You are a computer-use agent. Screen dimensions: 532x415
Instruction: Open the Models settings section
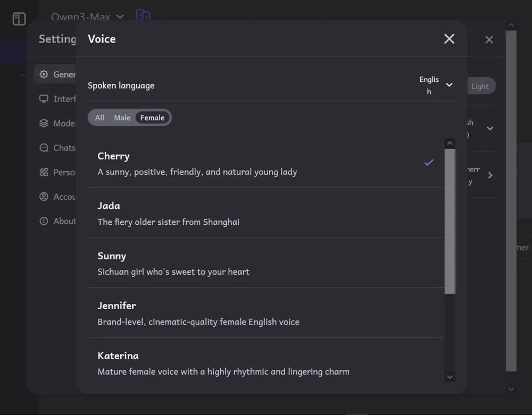pyautogui.click(x=56, y=123)
